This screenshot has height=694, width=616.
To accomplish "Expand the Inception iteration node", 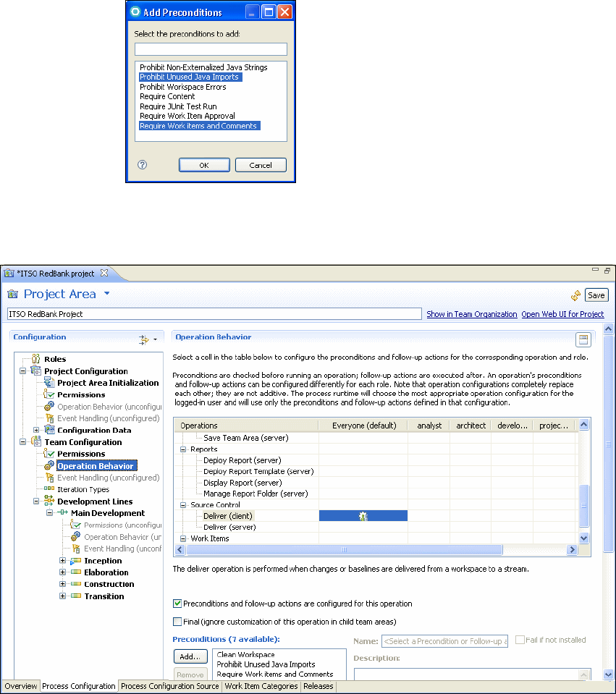I will (62, 560).
